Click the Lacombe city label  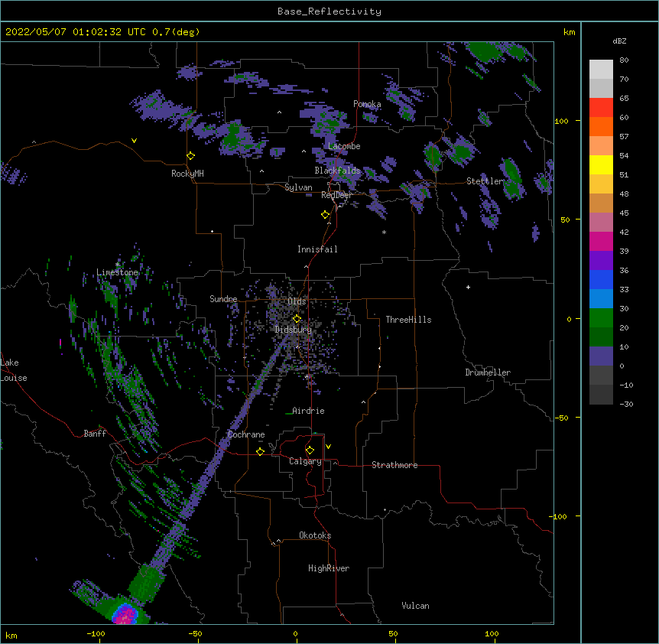pos(344,146)
